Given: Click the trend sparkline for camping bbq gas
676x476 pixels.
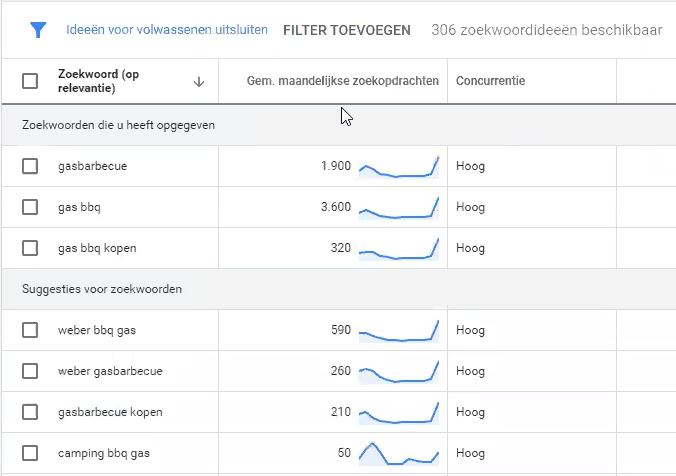Looking at the screenshot, I should point(399,453).
